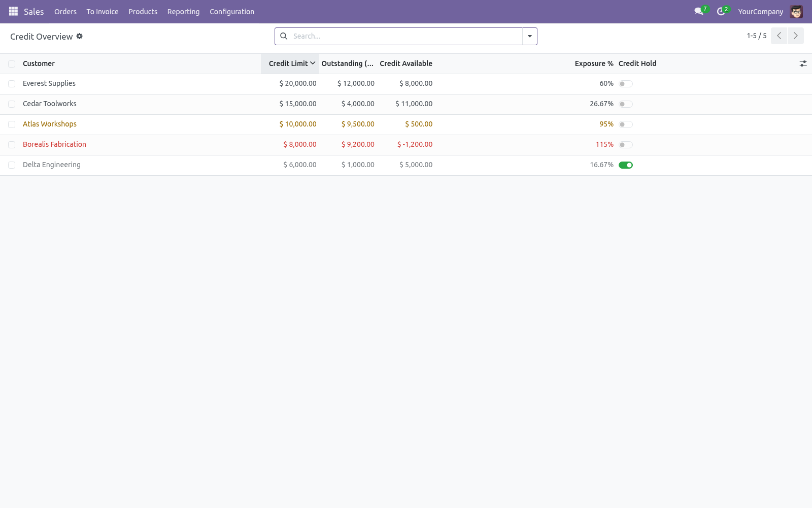Click Everest Supplies $ 20,000.00 credit limit
812x508 pixels.
pos(298,83)
